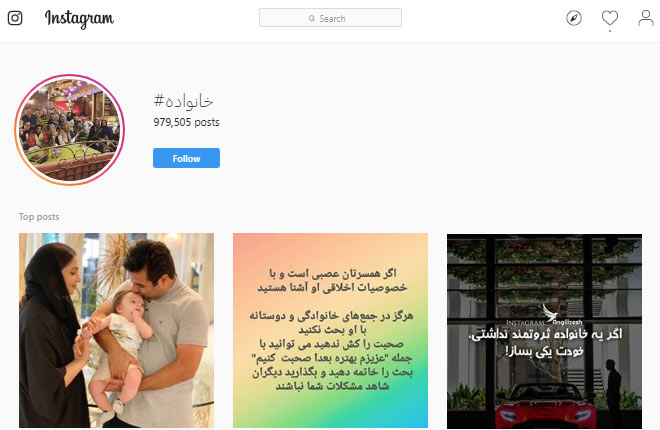660x430 pixels.
Task: Open the rainbow gradient text post
Action: (x=330, y=331)
